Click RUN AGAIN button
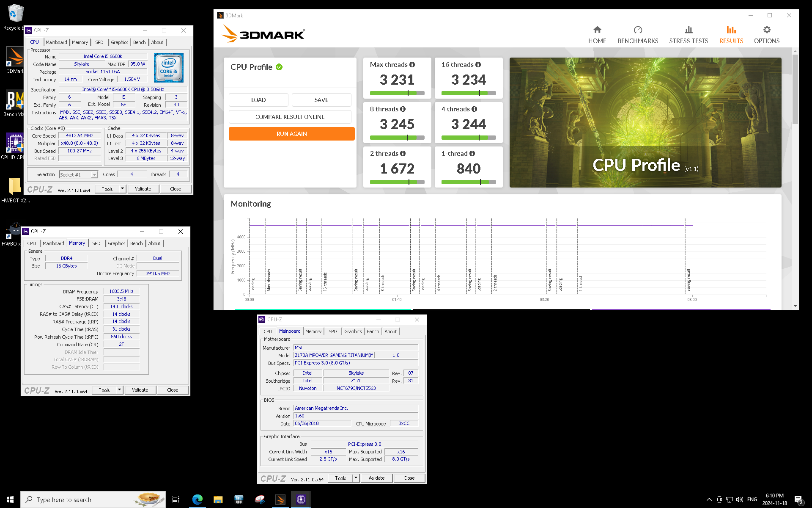 [x=292, y=134]
